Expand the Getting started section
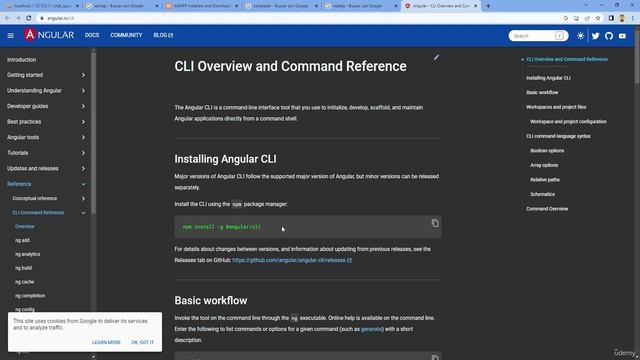The image size is (640, 360). point(47,75)
